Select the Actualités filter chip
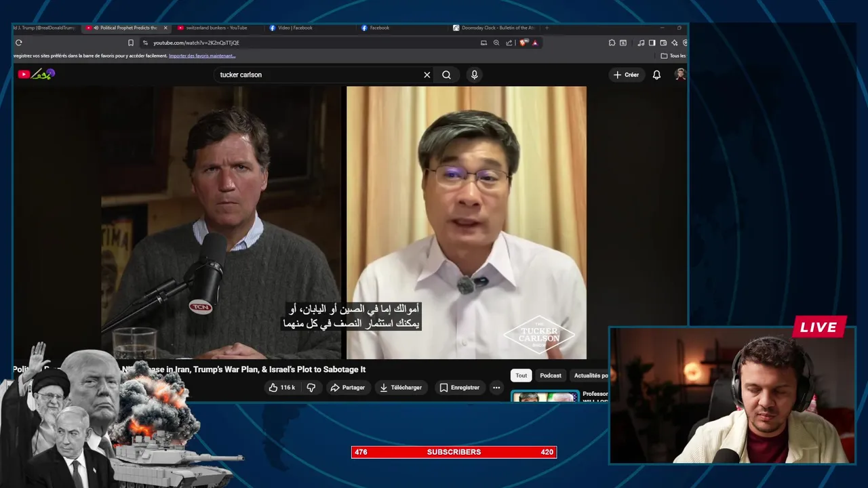Screen dimensions: 868x488 point(591,375)
